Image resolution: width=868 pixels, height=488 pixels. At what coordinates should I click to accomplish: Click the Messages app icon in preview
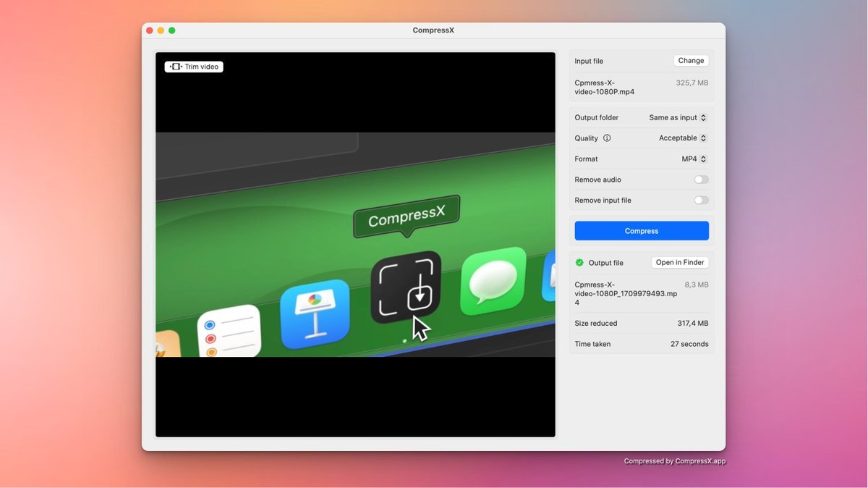493,282
